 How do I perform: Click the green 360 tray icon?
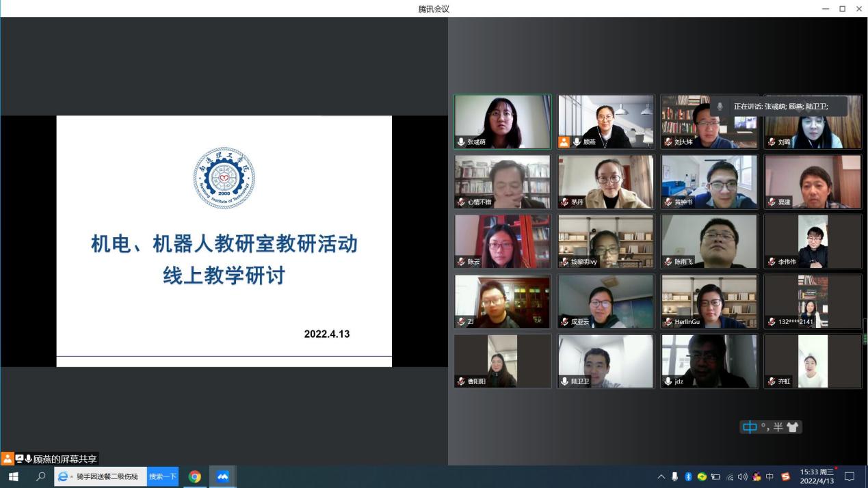pyautogui.click(x=702, y=476)
